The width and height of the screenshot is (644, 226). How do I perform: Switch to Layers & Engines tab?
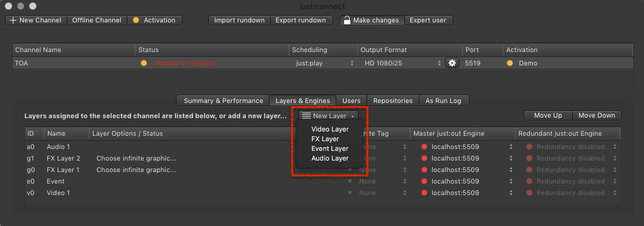pos(302,101)
